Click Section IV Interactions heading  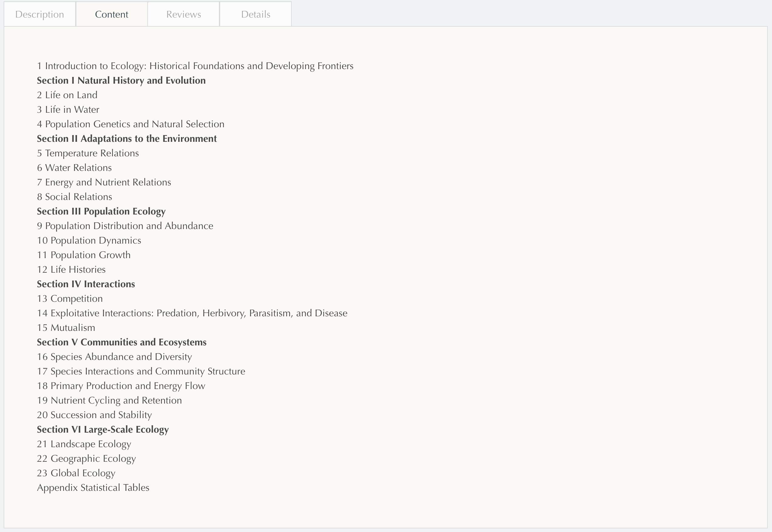pos(86,284)
